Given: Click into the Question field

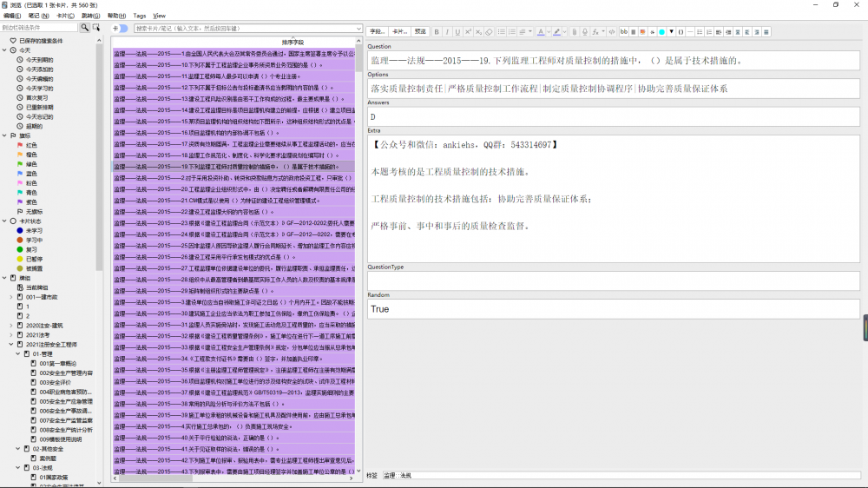Looking at the screenshot, I should coord(614,61).
